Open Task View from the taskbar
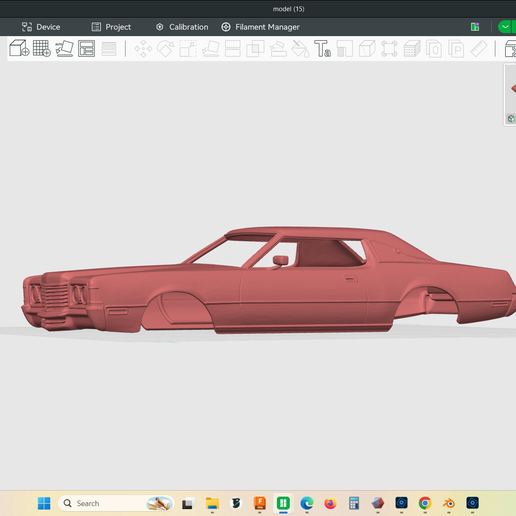The width and height of the screenshot is (516, 516). pyautogui.click(x=188, y=503)
